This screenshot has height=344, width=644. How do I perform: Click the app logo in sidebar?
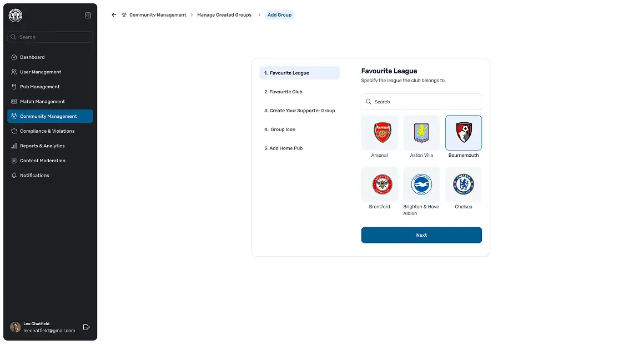[16, 16]
